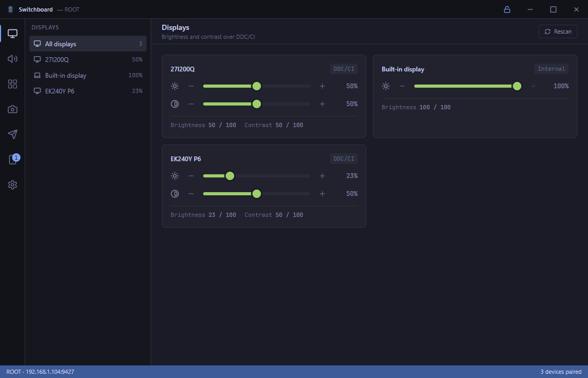The width and height of the screenshot is (588, 378).
Task: Click the Built-in display brightness slider handle
Action: click(x=517, y=86)
